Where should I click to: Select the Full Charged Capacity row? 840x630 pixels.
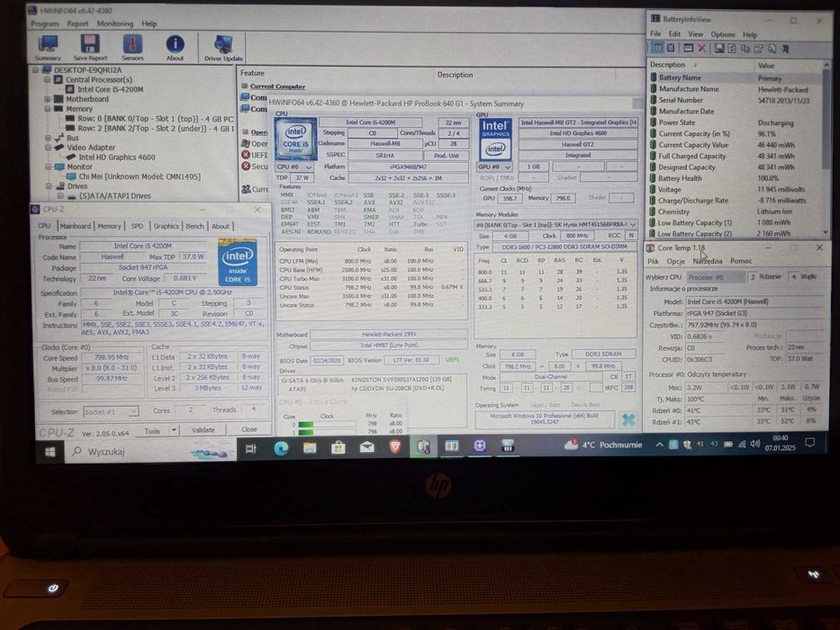click(736, 156)
